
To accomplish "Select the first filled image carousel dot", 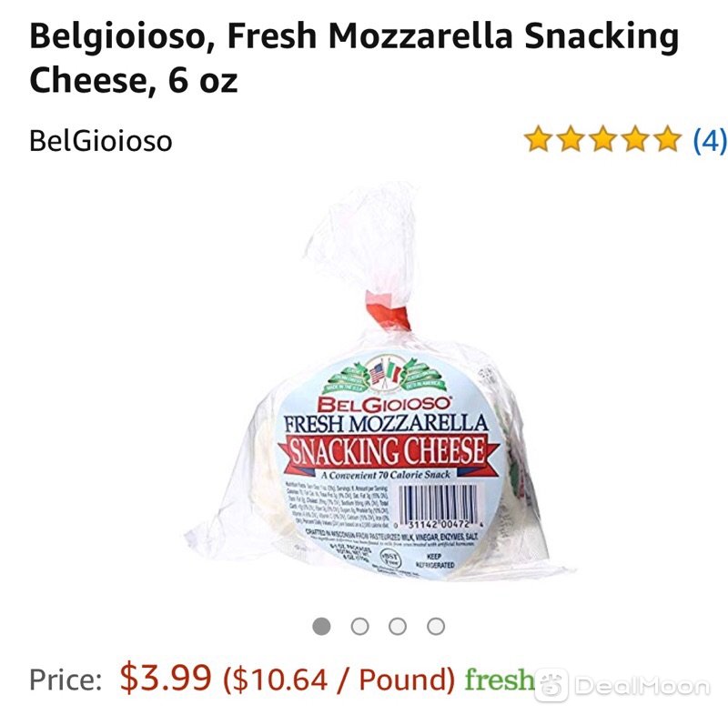I will [322, 627].
